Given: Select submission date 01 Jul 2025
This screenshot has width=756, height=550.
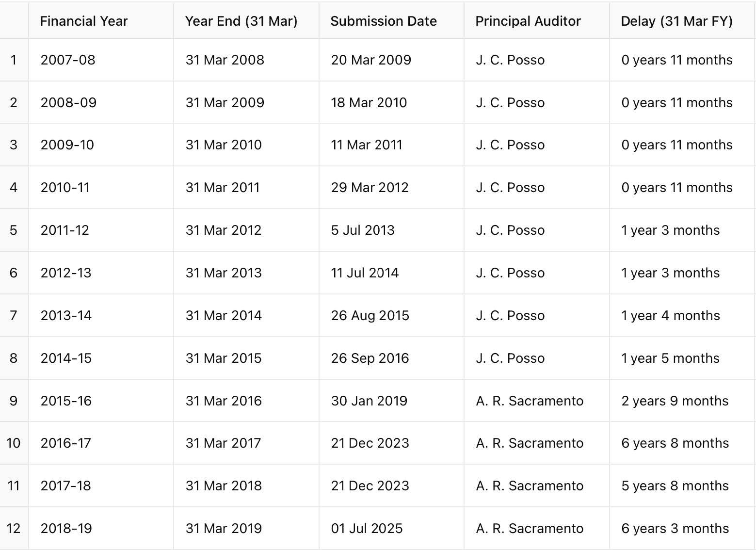Looking at the screenshot, I should pos(367,529).
